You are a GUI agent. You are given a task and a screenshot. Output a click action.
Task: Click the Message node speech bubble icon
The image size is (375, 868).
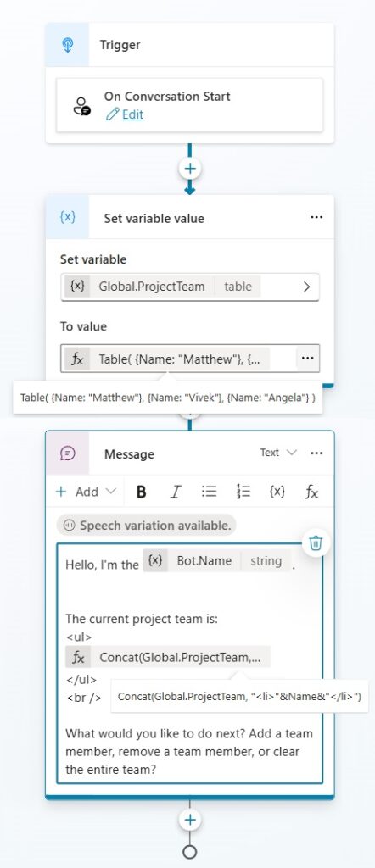point(68,453)
